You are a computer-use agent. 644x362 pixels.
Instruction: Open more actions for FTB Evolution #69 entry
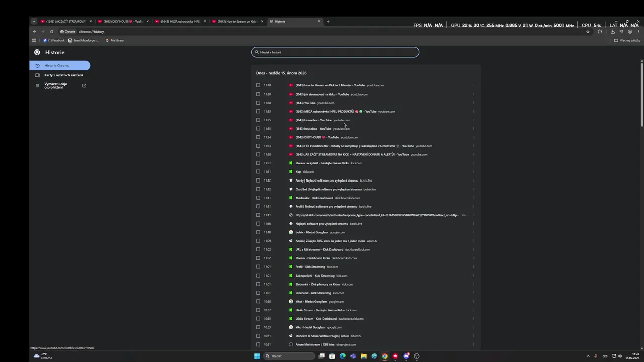pos(473,146)
